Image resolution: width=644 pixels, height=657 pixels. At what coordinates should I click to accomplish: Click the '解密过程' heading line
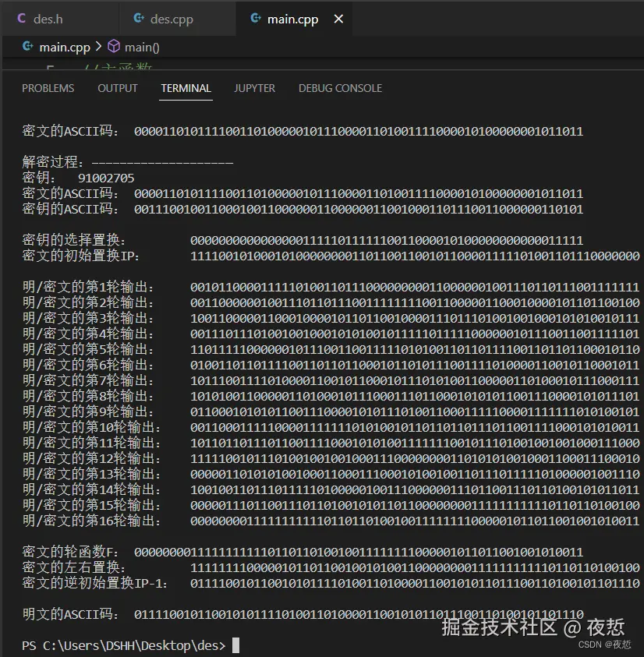(127, 162)
